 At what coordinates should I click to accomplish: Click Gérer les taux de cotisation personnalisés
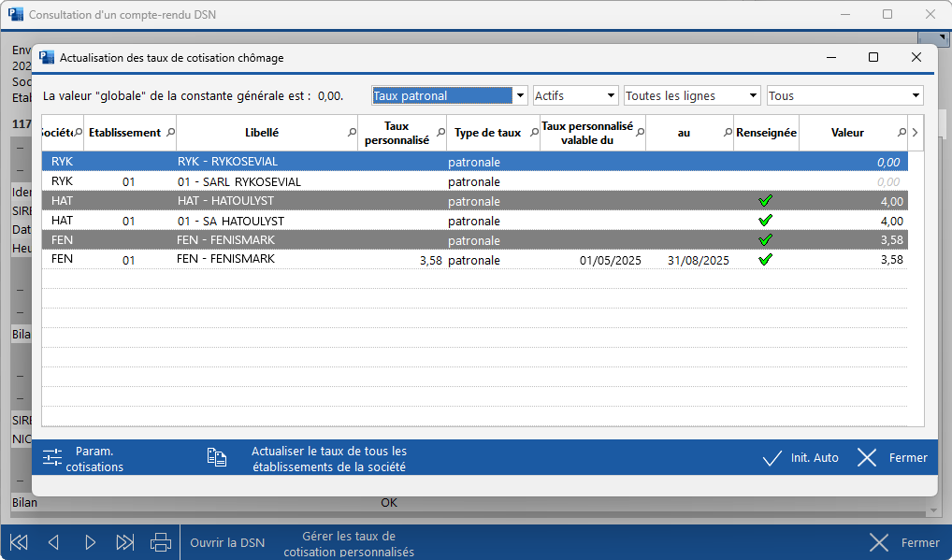(348, 543)
